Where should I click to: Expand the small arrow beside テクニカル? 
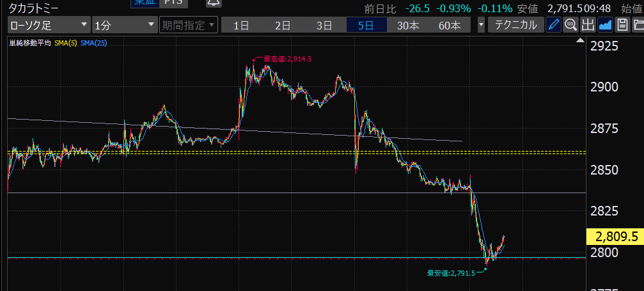point(481,26)
